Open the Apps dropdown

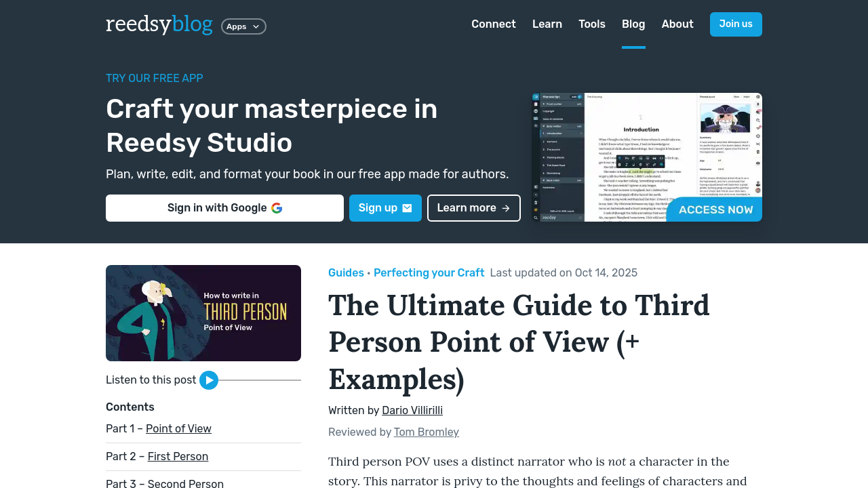click(x=243, y=26)
